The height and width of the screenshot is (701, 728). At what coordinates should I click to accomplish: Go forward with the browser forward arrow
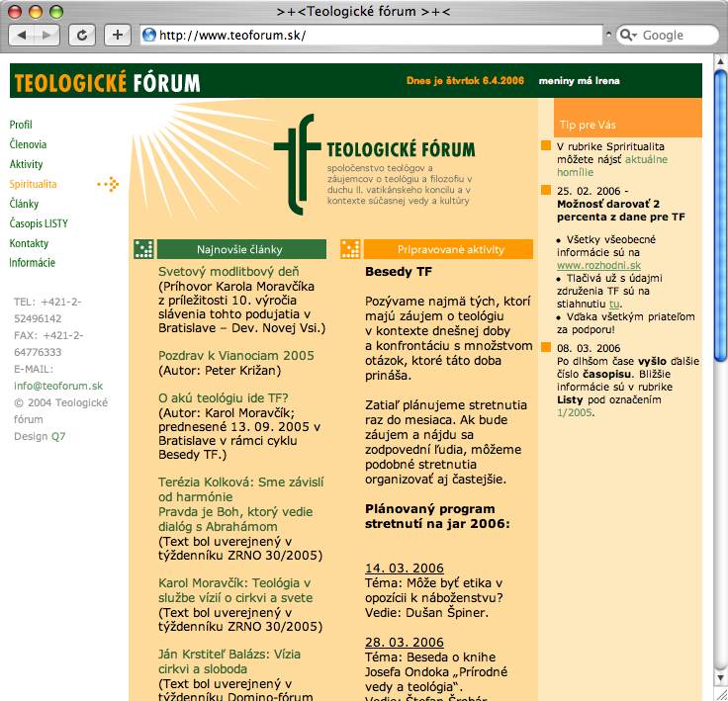point(46,35)
